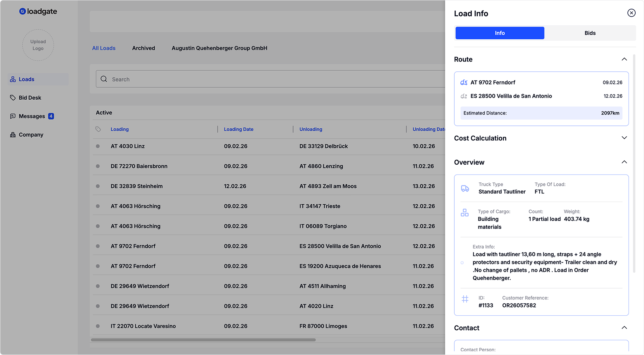This screenshot has width=644, height=355.
Task: Click the loadgate logo icon
Action: (22, 11)
